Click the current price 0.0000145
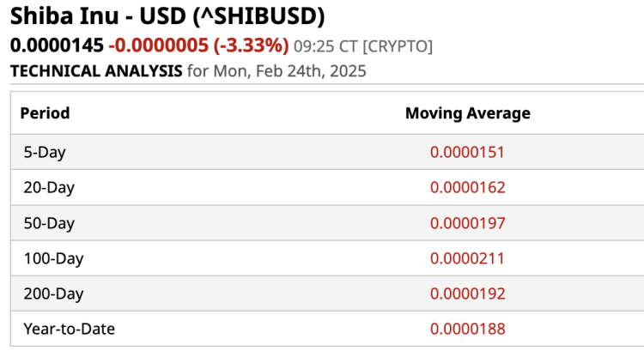Image resolution: width=644 pixels, height=351 pixels. click(57, 45)
